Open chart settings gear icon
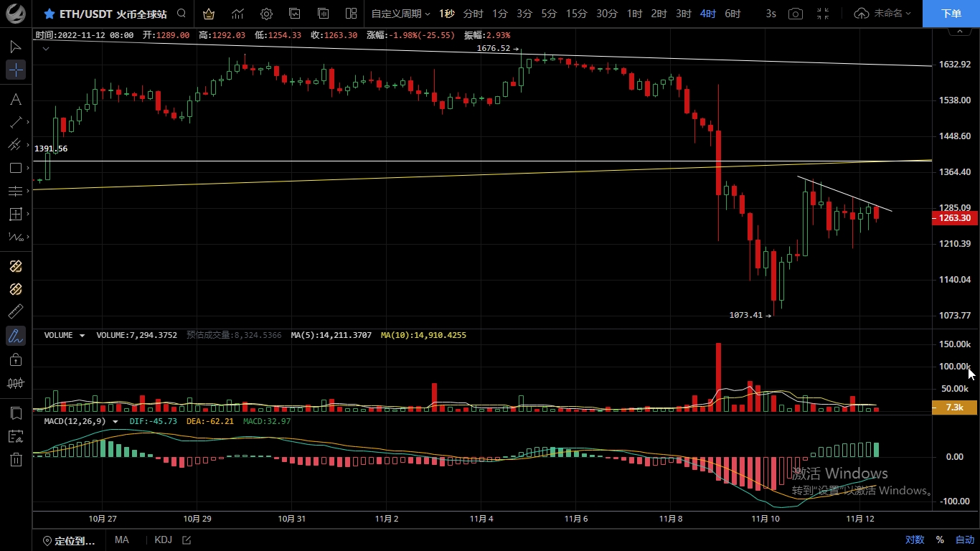Image resolution: width=980 pixels, height=551 pixels. coord(266,14)
